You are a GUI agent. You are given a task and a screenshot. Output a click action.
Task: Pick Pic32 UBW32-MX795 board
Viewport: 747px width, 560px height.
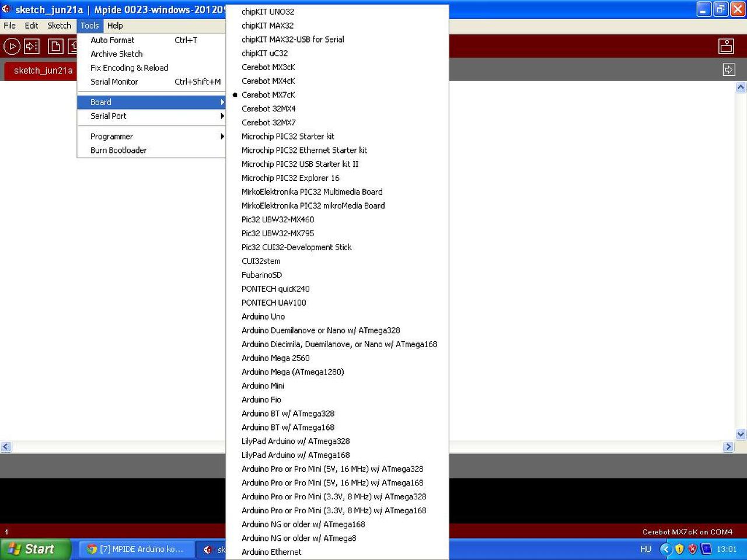coord(337,233)
